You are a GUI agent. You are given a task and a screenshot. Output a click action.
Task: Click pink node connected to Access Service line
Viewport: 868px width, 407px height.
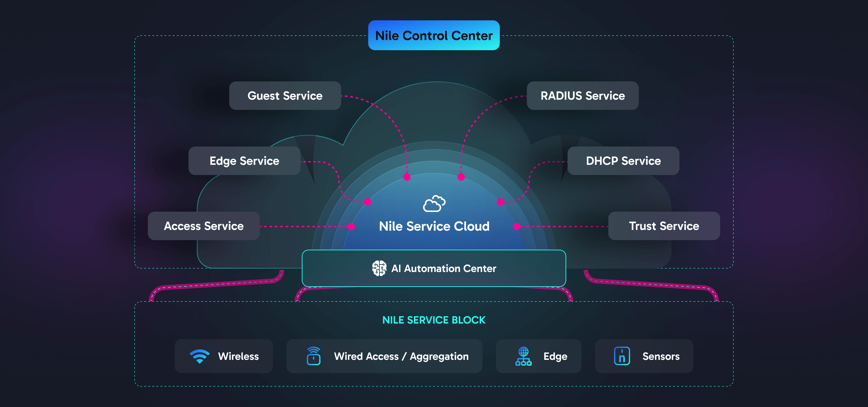pos(351,227)
